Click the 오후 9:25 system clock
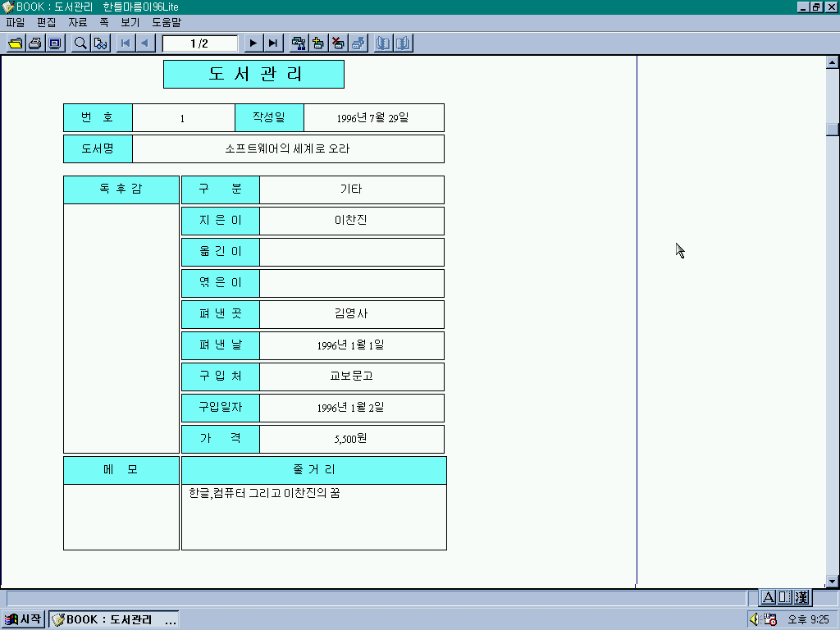Image resolution: width=840 pixels, height=630 pixels. pyautogui.click(x=808, y=620)
